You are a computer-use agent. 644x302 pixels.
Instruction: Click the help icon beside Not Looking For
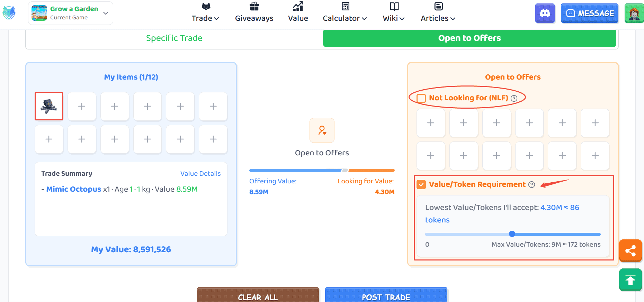tap(514, 98)
